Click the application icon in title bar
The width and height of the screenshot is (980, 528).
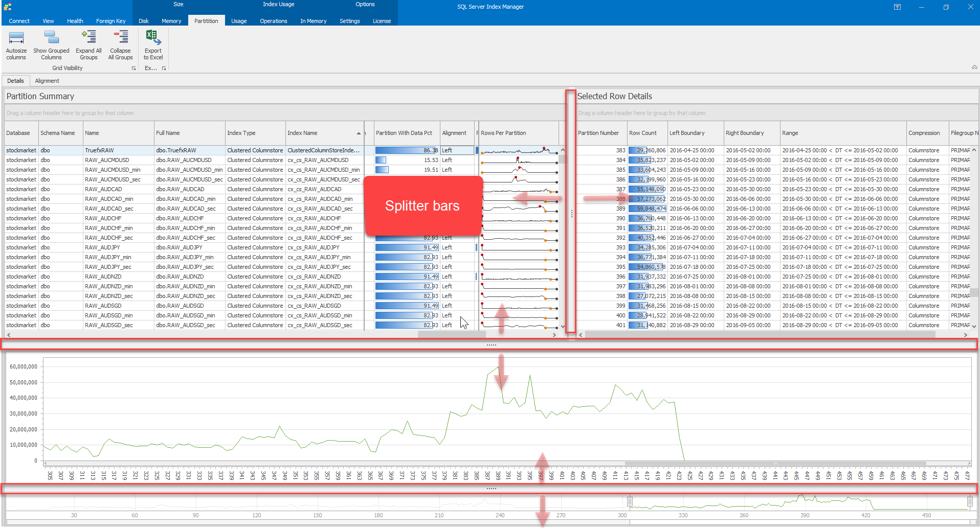point(7,7)
